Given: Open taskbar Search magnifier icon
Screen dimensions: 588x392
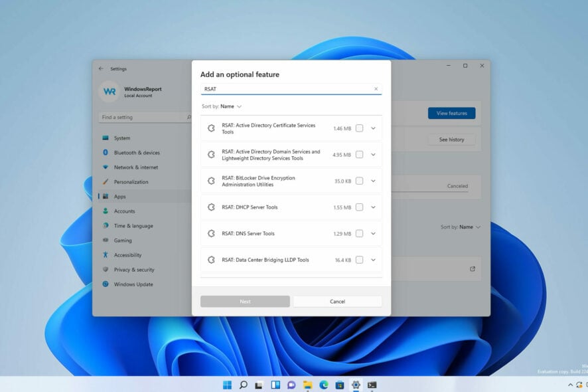Looking at the screenshot, I should [243, 385].
